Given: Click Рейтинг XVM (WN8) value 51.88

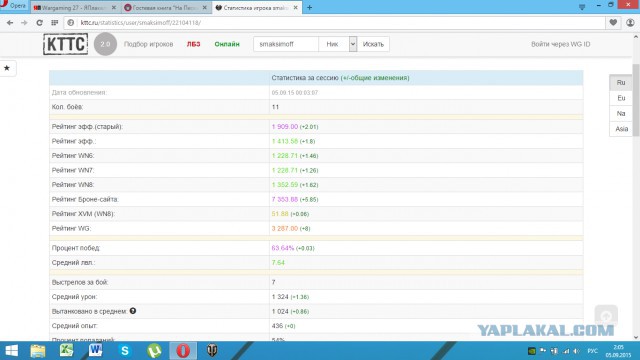Looking at the screenshot, I should pos(280,214).
